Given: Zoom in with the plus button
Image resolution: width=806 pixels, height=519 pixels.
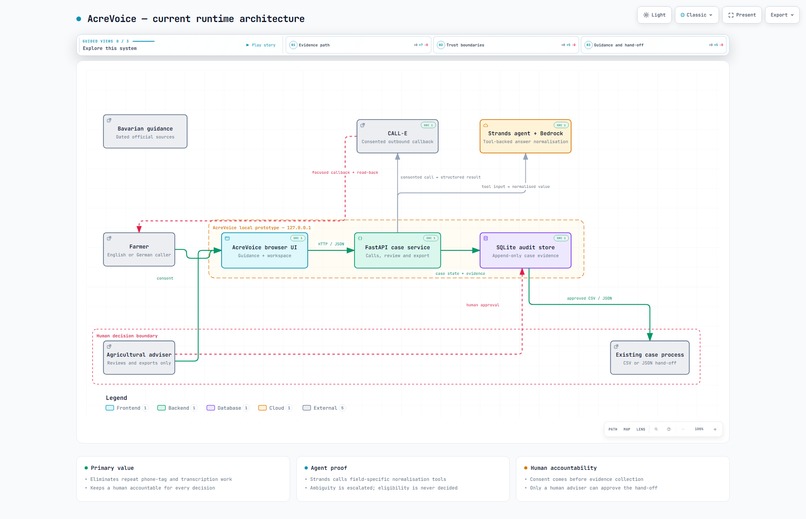Looking at the screenshot, I should [x=715, y=429].
